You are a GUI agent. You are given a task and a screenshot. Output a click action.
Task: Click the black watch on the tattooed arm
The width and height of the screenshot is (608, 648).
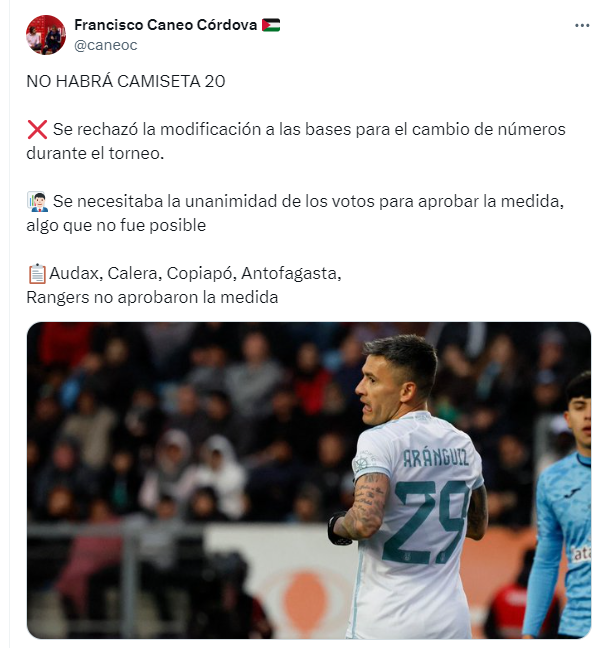[338, 529]
